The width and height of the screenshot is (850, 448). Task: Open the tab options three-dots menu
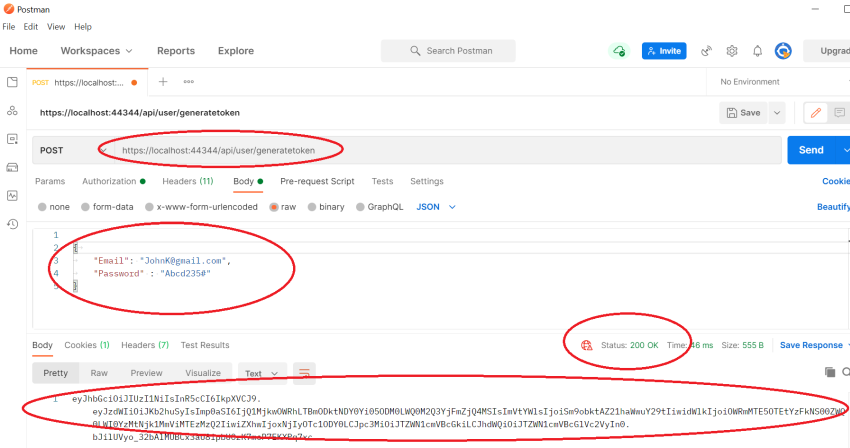pos(189,82)
